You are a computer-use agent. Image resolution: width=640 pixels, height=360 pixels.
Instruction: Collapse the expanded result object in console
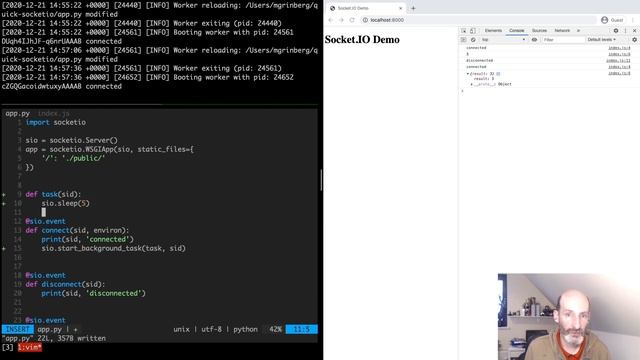point(468,74)
